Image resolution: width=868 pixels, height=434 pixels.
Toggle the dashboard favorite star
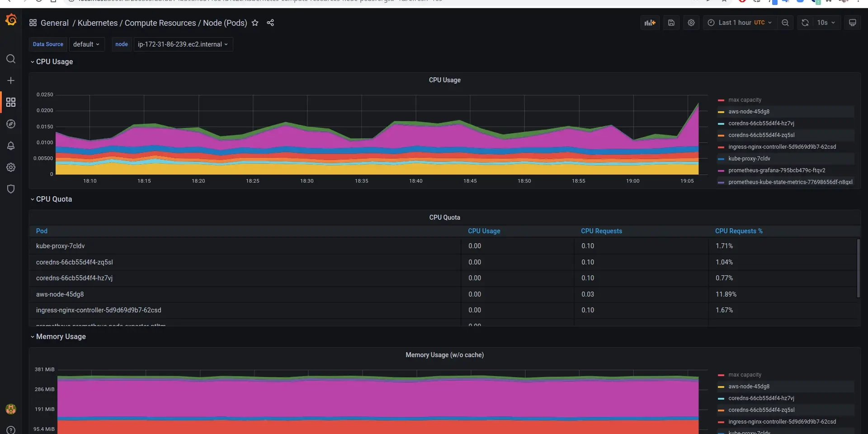[x=255, y=23]
